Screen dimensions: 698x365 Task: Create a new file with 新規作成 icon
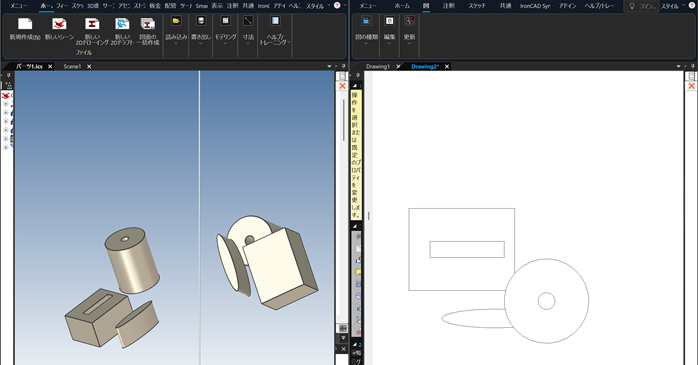(25, 24)
